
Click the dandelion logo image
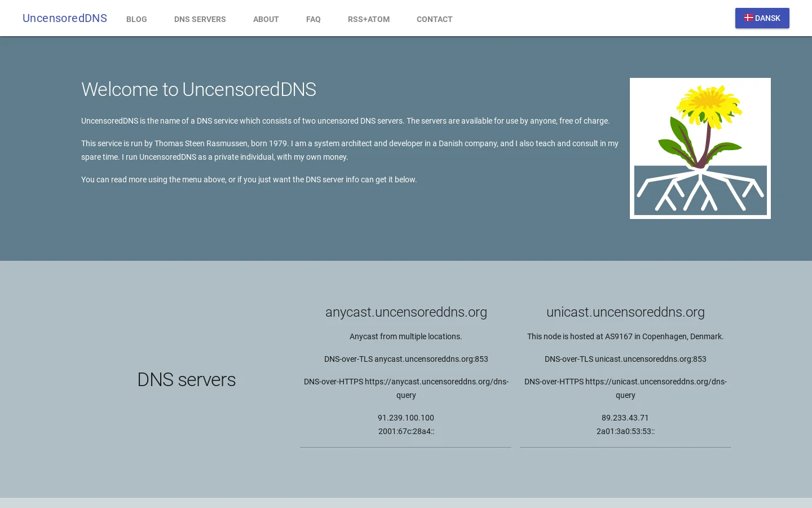point(700,148)
